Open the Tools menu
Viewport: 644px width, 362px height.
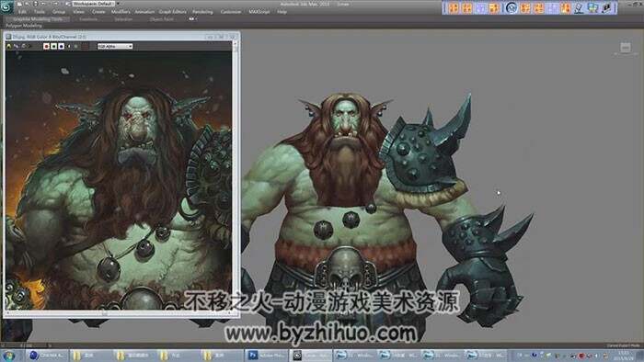pos(40,12)
